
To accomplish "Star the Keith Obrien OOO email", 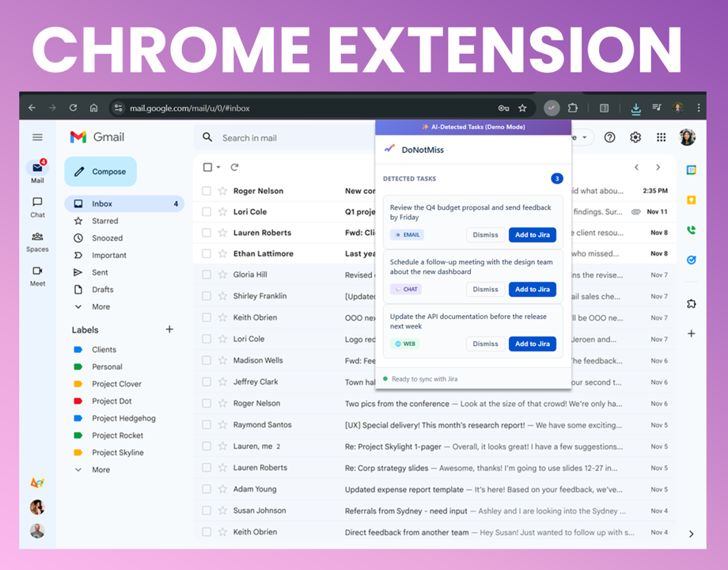I will [x=223, y=317].
